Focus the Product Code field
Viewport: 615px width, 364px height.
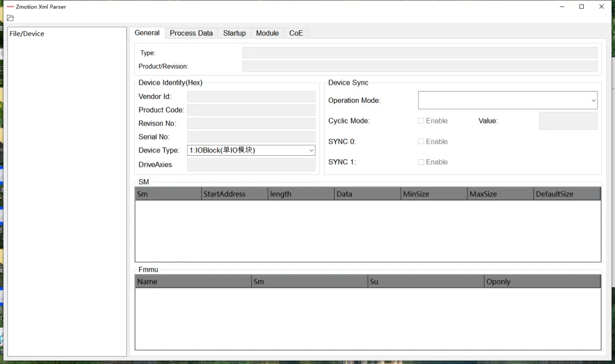pos(251,110)
